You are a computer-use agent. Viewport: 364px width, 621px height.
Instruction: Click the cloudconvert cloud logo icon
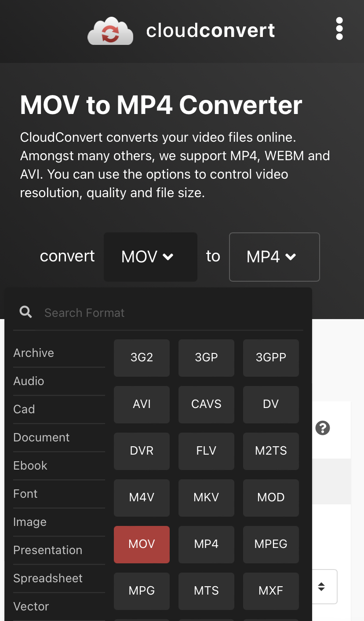pyautogui.click(x=110, y=31)
